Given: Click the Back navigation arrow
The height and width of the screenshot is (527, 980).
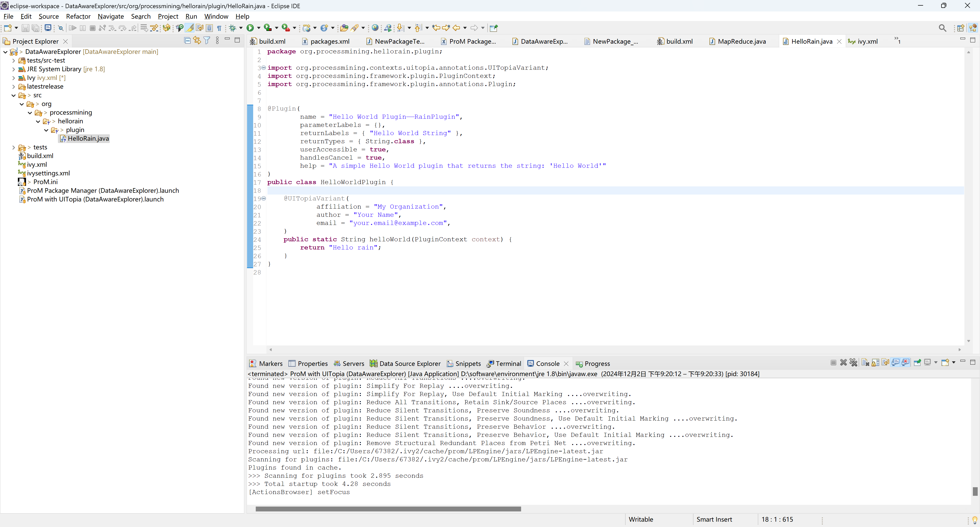Looking at the screenshot, I should point(456,28).
